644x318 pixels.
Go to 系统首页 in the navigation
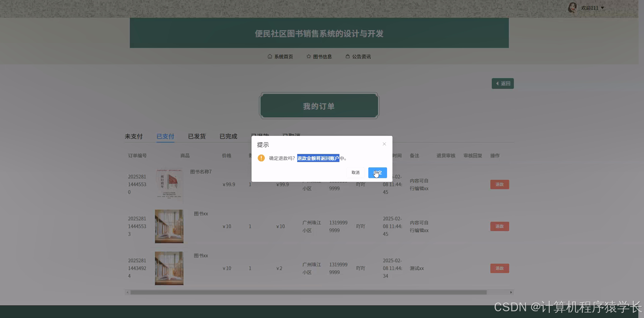click(x=280, y=56)
